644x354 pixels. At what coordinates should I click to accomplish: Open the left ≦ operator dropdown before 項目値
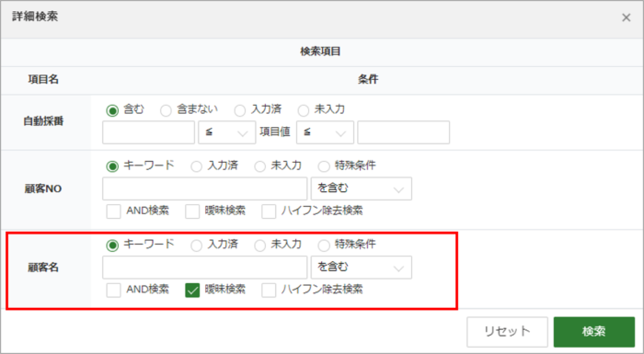click(x=227, y=132)
